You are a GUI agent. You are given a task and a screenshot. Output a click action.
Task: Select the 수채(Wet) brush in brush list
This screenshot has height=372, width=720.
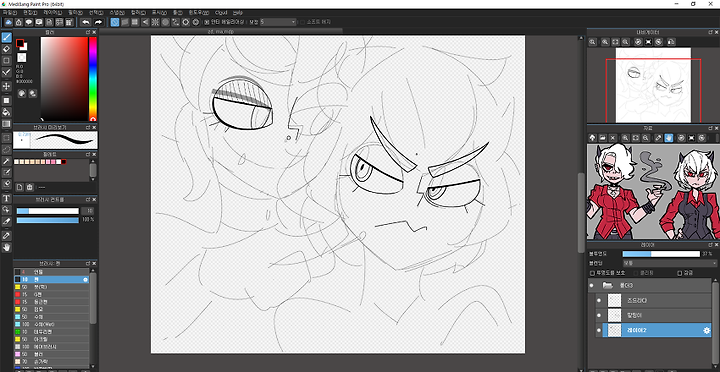pos(51,324)
